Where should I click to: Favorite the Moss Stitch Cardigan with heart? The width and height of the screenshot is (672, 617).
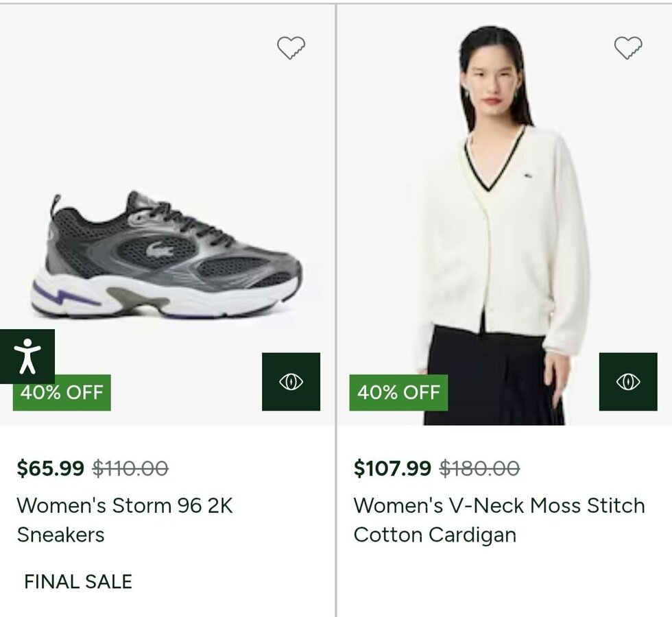tap(627, 47)
